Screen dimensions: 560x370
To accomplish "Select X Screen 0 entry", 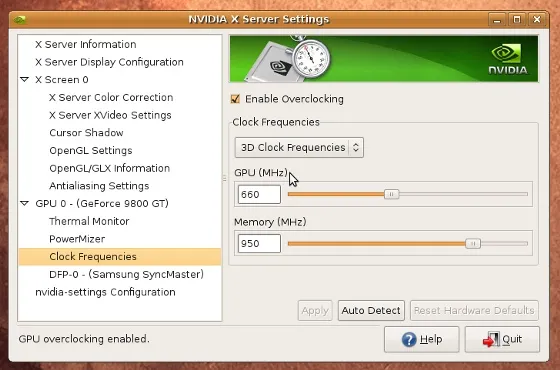I will 62,80.
